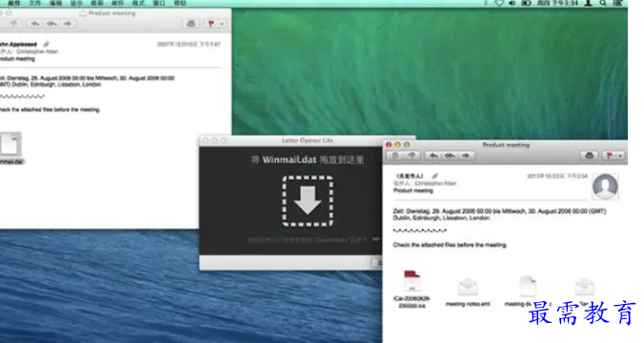Open the flag color dropdown in the right mail window
The width and height of the screenshot is (644, 343).
620,155
